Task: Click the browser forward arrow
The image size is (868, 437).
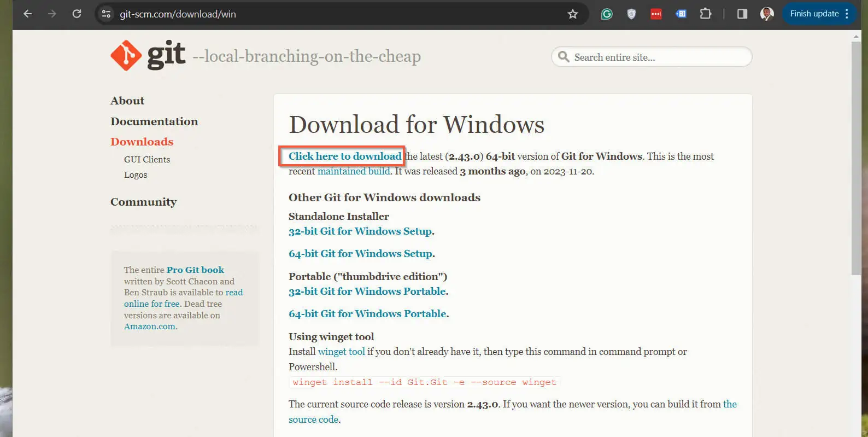Action: 52,14
